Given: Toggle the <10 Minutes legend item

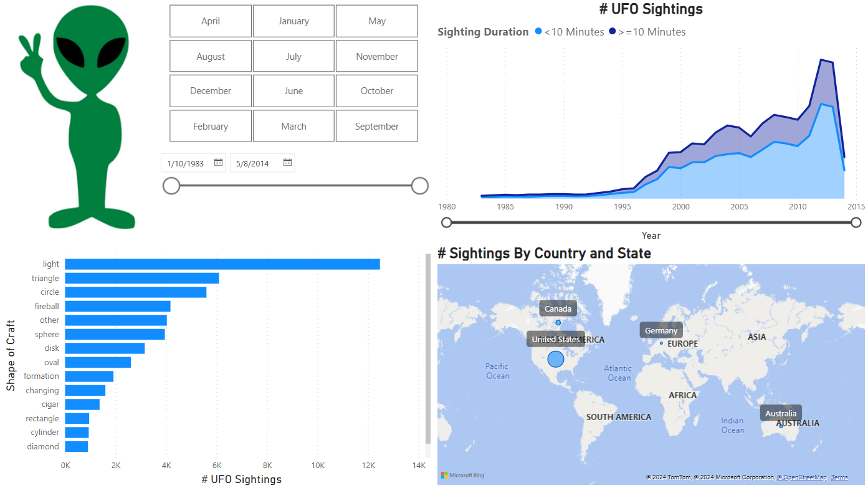Looking at the screenshot, I should pos(570,32).
